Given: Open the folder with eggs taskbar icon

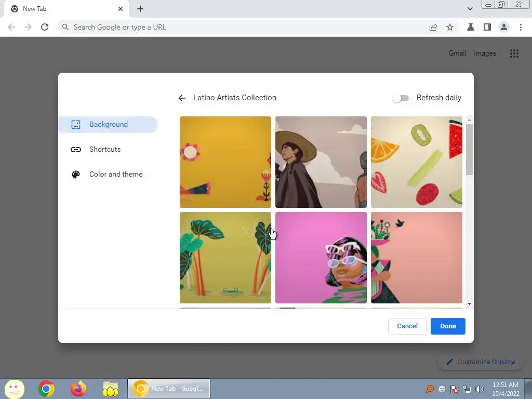Looking at the screenshot, I should 111,389.
